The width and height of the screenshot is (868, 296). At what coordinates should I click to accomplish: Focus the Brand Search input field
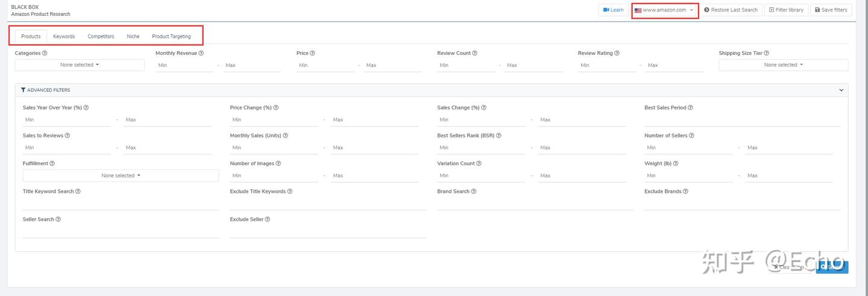pos(535,204)
